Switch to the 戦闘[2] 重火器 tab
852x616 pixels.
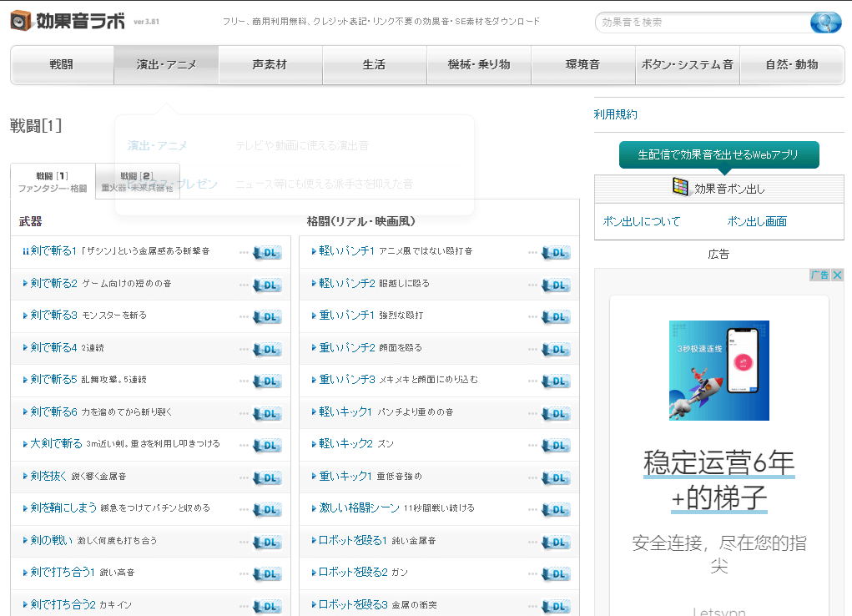[138, 182]
